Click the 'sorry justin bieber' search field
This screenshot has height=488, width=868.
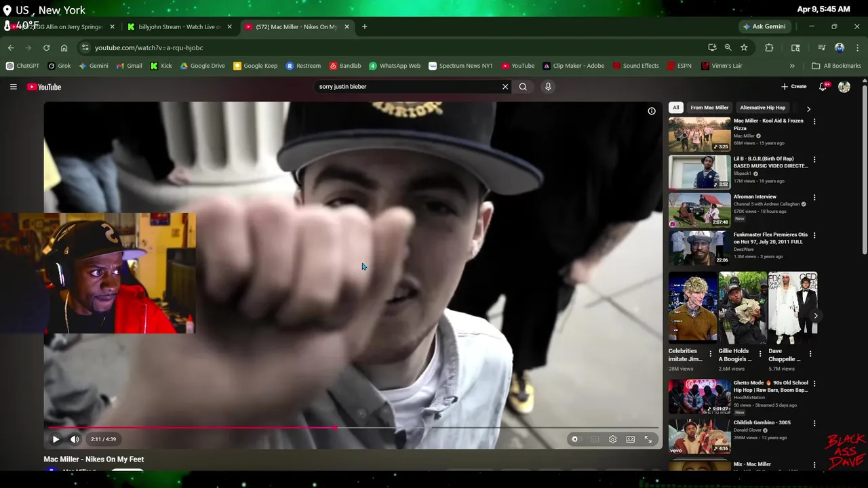click(x=407, y=87)
